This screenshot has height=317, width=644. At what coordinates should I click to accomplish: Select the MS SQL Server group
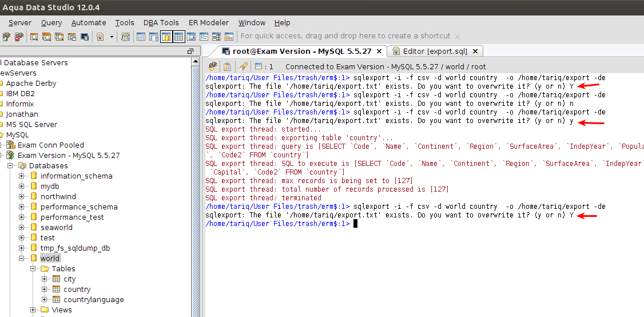pyautogui.click(x=31, y=125)
